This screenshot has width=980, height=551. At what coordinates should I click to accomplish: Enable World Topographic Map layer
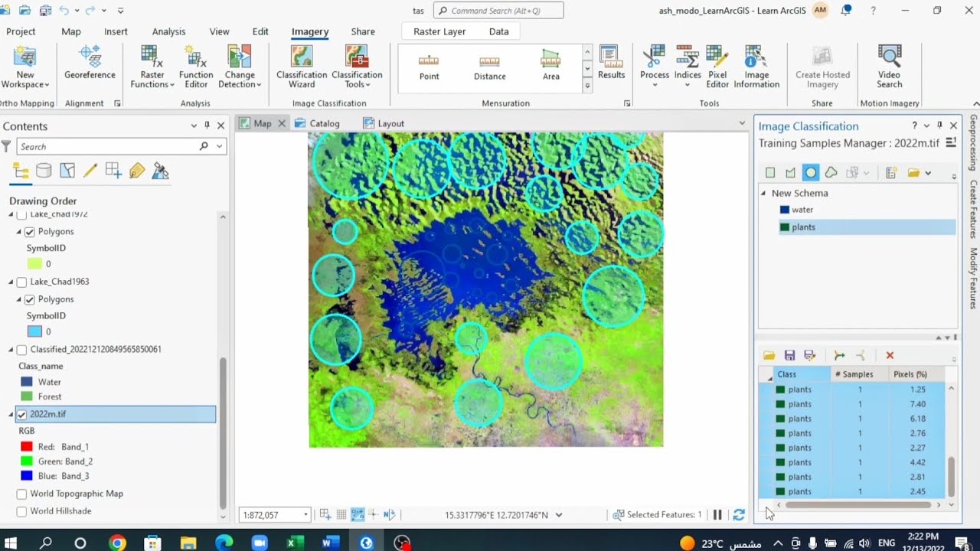tap(21, 494)
